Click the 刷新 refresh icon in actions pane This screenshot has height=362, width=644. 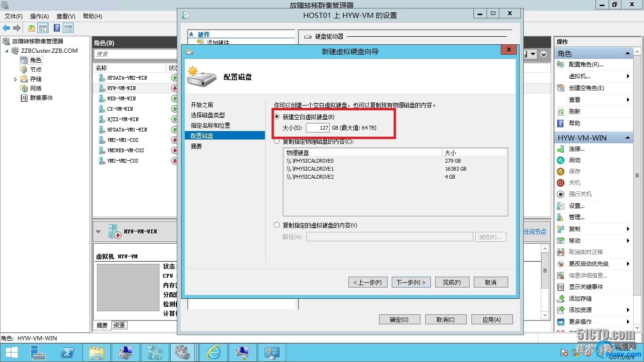point(561,112)
